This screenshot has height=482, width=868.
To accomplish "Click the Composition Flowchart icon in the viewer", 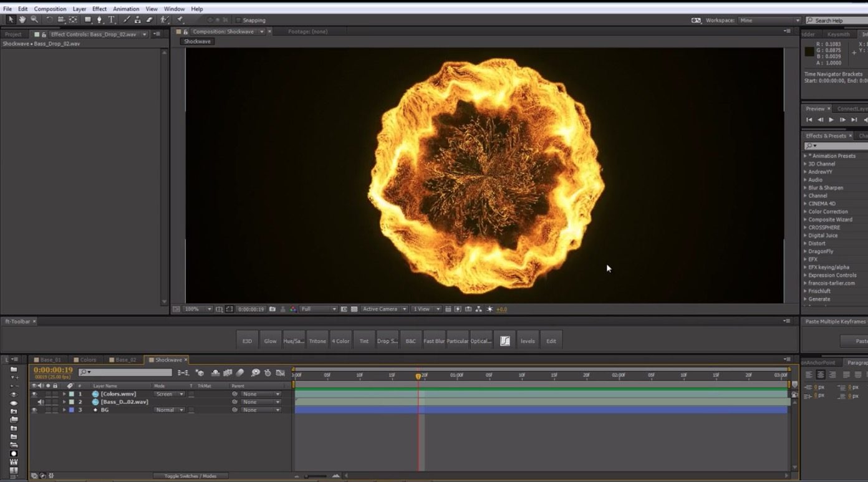I will click(x=478, y=309).
